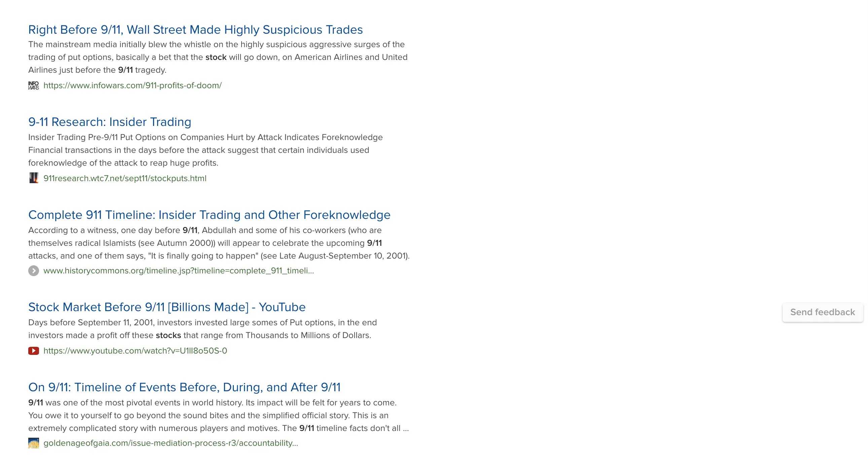Click the red YouTube play icon

pyautogui.click(x=33, y=351)
